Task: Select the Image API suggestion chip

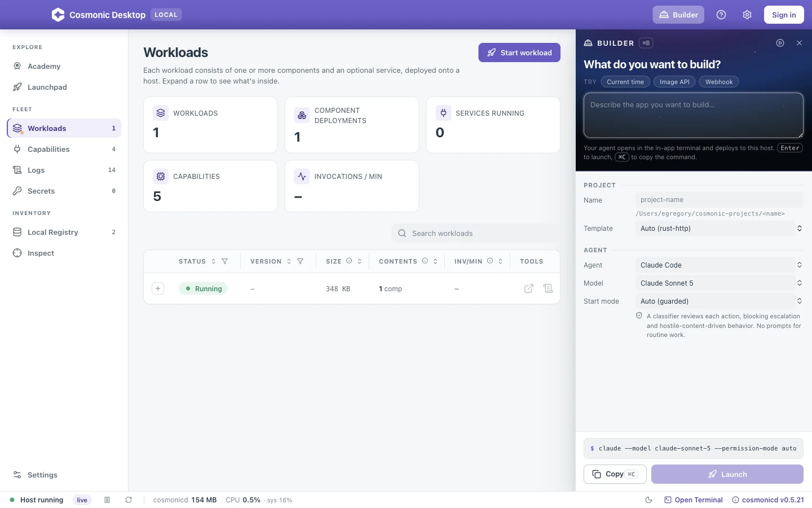Action: click(674, 82)
